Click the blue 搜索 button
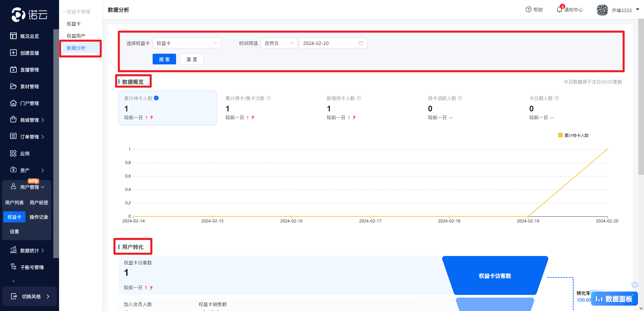Viewport: 644px width, 311px height. 164,59
